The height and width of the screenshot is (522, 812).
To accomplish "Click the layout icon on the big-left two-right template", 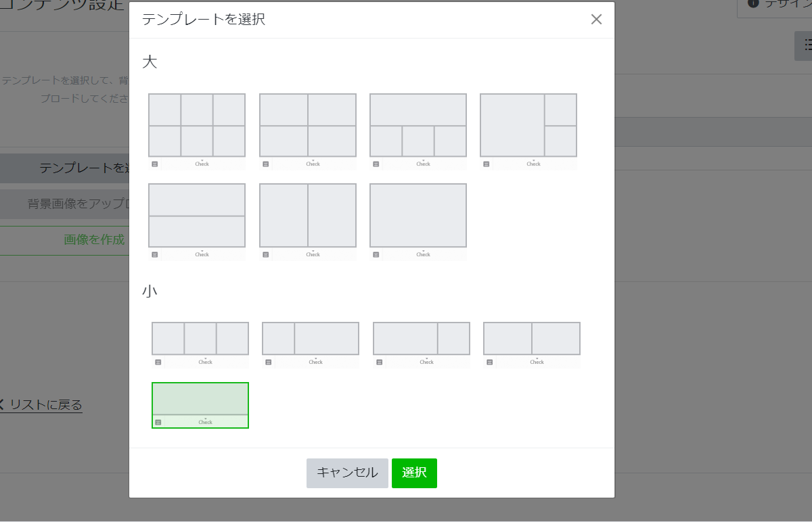I will point(487,164).
